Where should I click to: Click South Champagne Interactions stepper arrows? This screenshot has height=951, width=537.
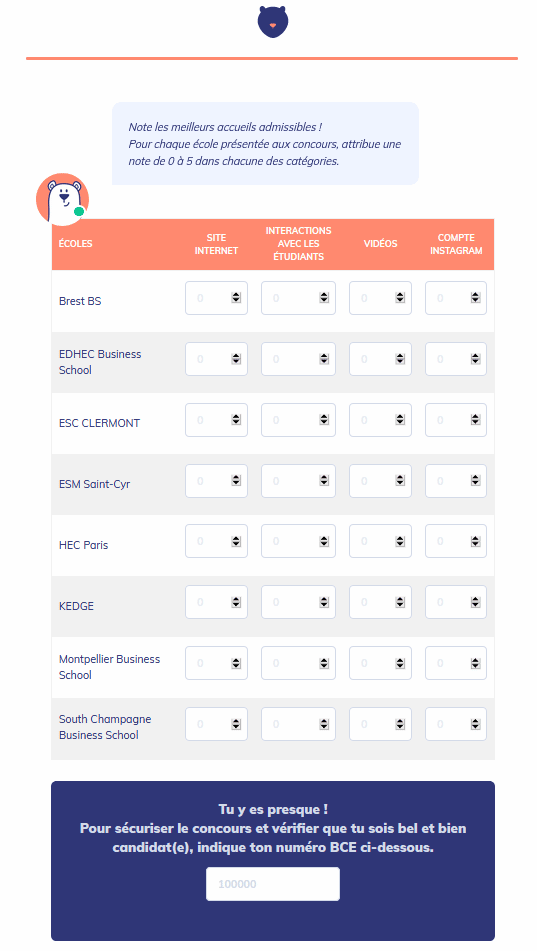pyautogui.click(x=324, y=724)
